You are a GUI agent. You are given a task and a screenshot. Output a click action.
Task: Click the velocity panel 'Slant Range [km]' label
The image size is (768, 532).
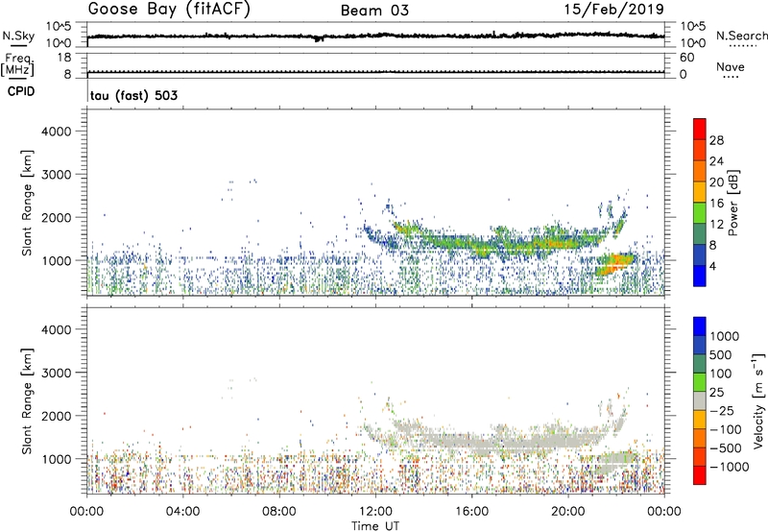[27, 400]
